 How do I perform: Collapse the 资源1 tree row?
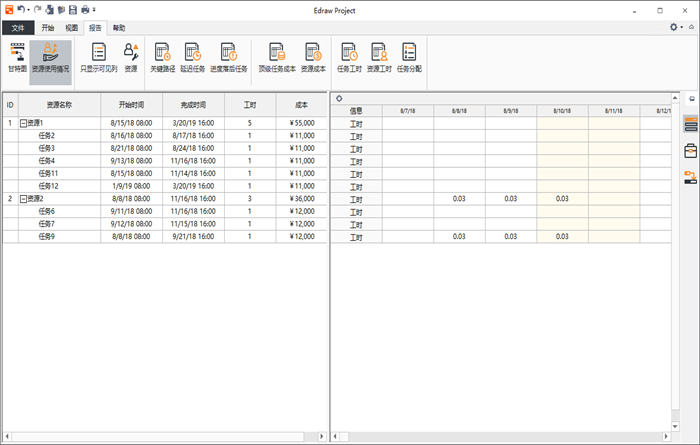[23, 123]
